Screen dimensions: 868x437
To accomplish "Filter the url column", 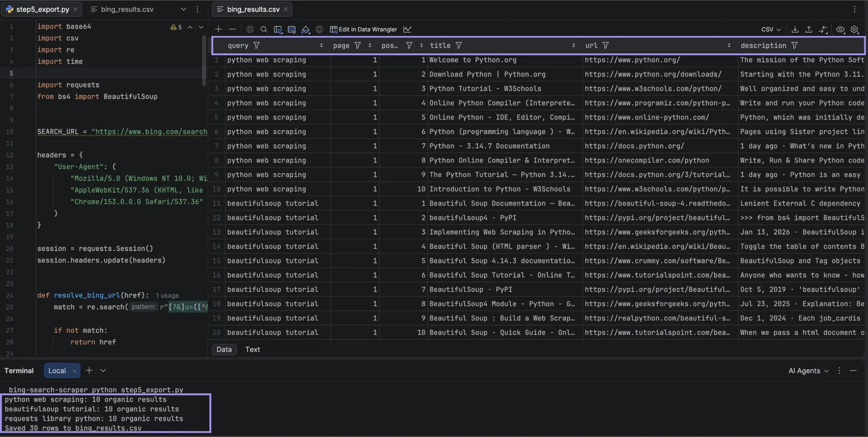I will 606,45.
